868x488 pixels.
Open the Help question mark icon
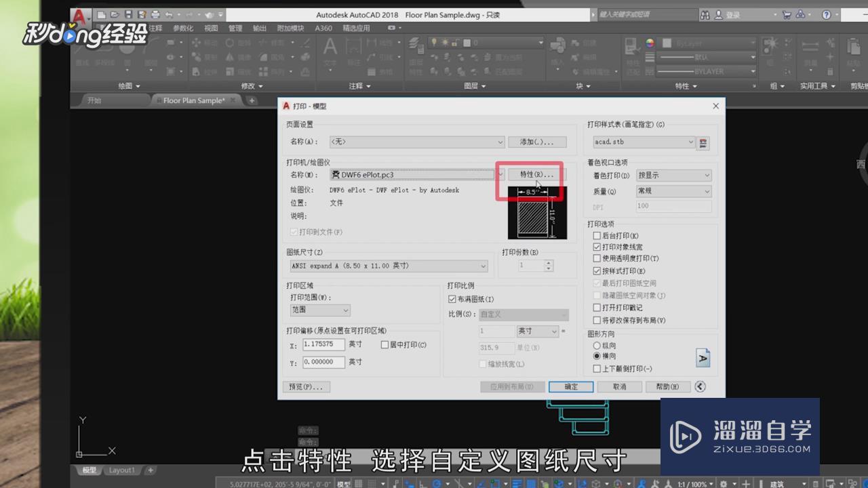[827, 14]
